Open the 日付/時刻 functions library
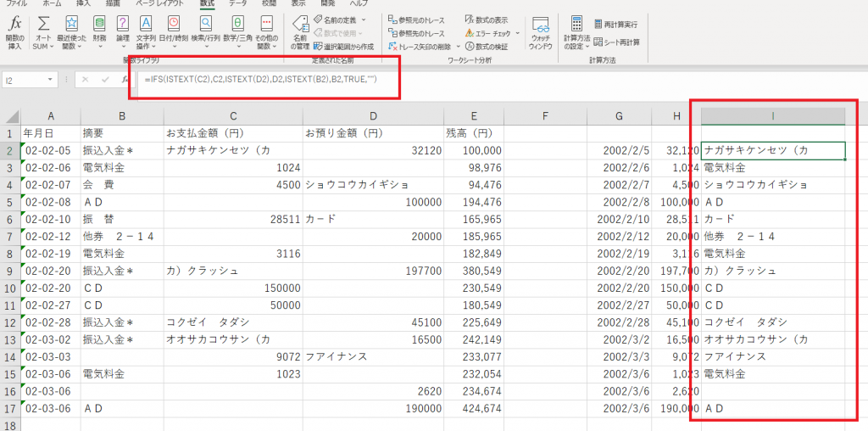 (174, 31)
